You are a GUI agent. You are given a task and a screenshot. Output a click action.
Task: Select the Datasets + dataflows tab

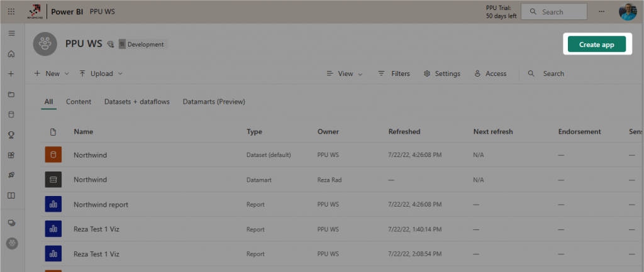tap(137, 102)
